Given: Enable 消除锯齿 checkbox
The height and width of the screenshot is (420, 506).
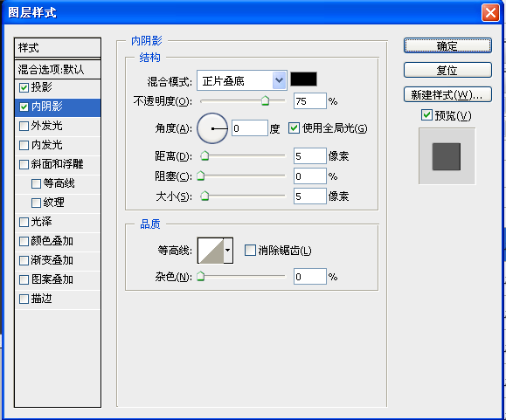Looking at the screenshot, I should coord(250,250).
